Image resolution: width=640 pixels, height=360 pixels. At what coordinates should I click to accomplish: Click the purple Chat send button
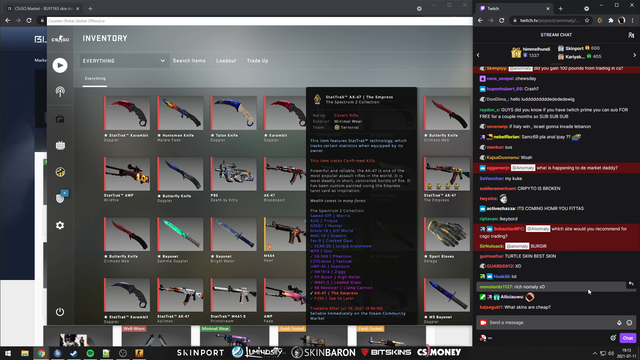(628, 338)
